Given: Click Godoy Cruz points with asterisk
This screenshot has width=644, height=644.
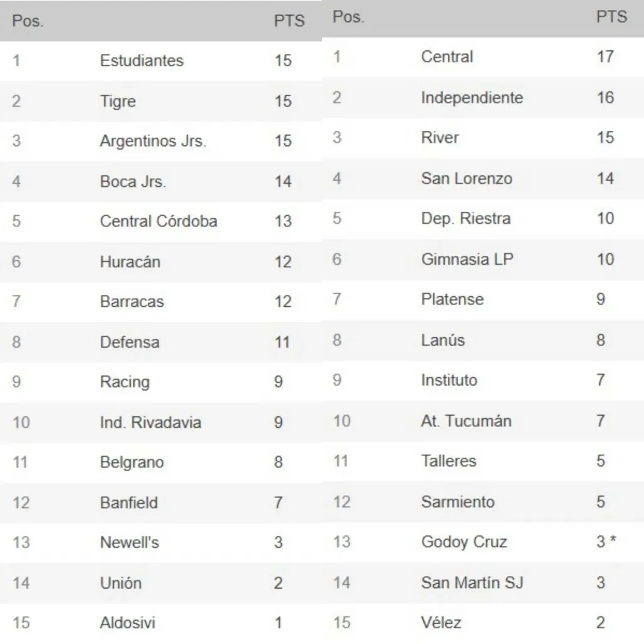Looking at the screenshot, I should point(606,541).
